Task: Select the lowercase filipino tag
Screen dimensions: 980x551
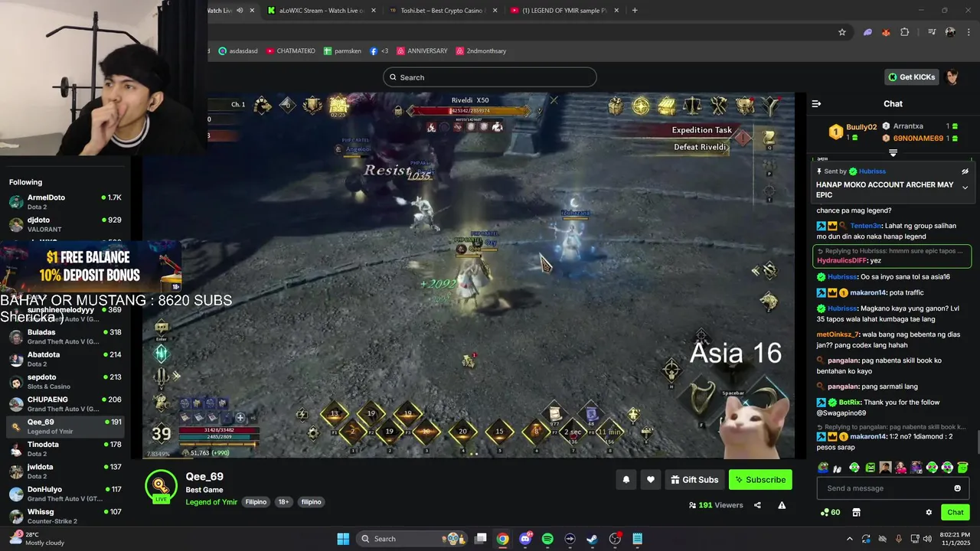Action: point(312,502)
